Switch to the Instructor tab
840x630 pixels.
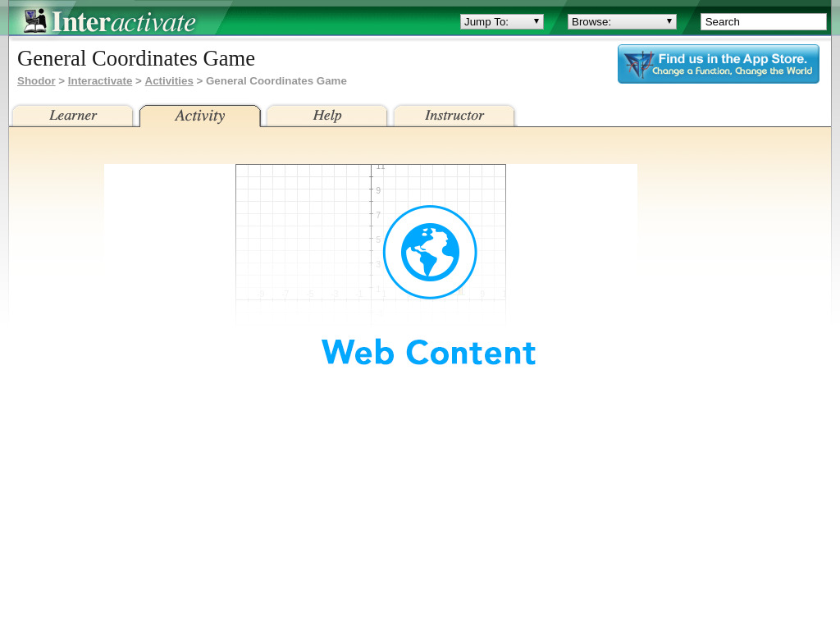coord(454,116)
